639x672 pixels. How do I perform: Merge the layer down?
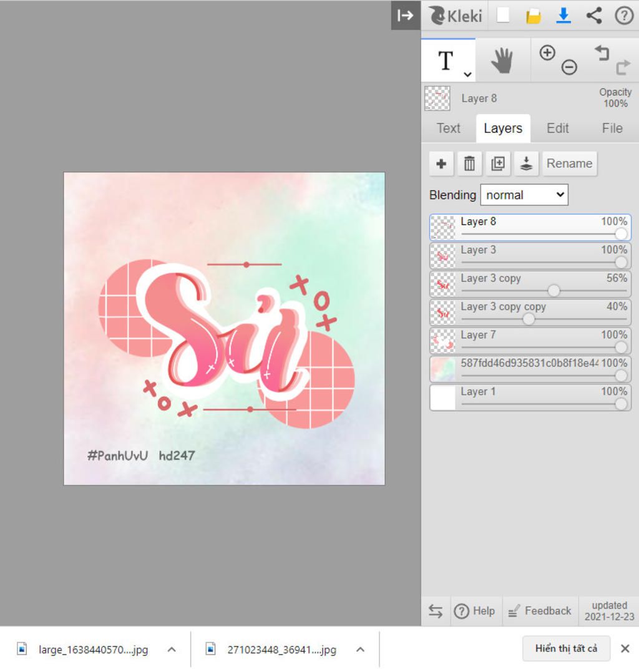(x=526, y=163)
